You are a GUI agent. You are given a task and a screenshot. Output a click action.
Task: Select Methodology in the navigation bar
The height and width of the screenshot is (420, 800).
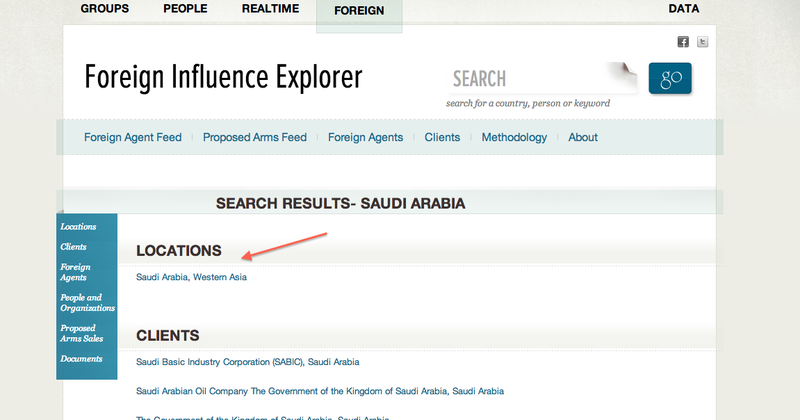click(514, 138)
